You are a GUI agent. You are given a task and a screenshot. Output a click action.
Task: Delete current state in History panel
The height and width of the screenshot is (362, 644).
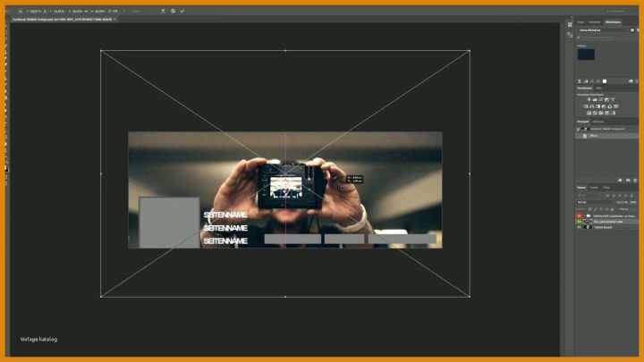(x=635, y=181)
